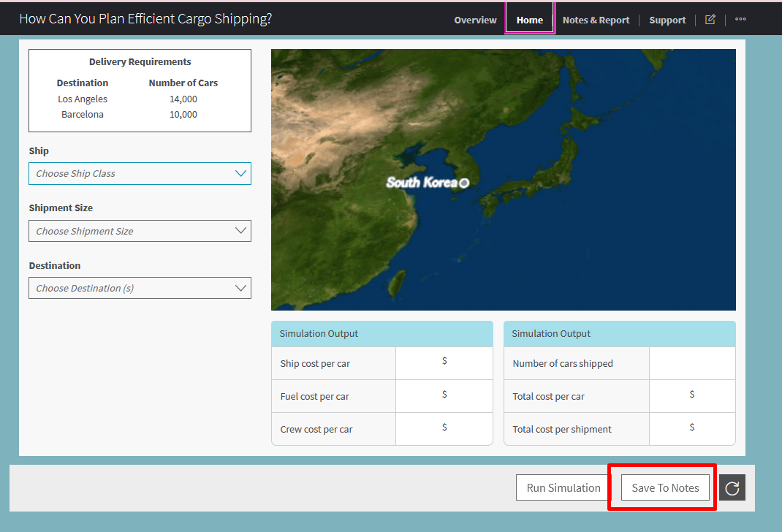The image size is (782, 532).
Task: Select the Home tab
Action: [529, 20]
